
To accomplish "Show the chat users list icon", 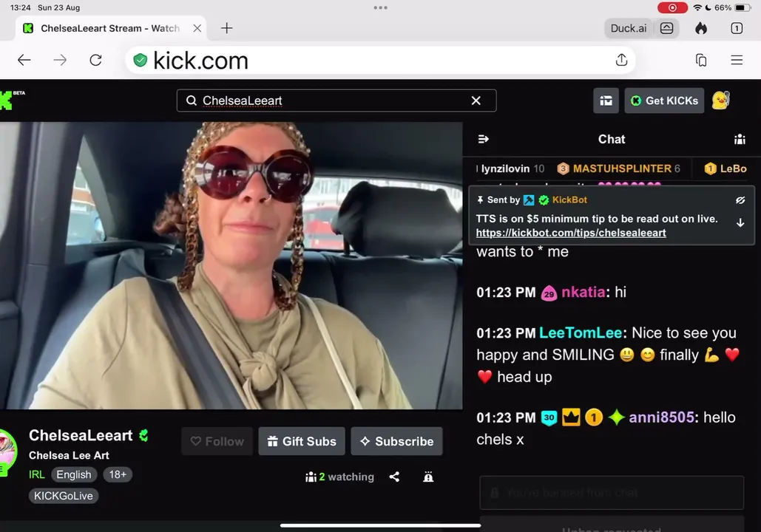I will 740,139.
